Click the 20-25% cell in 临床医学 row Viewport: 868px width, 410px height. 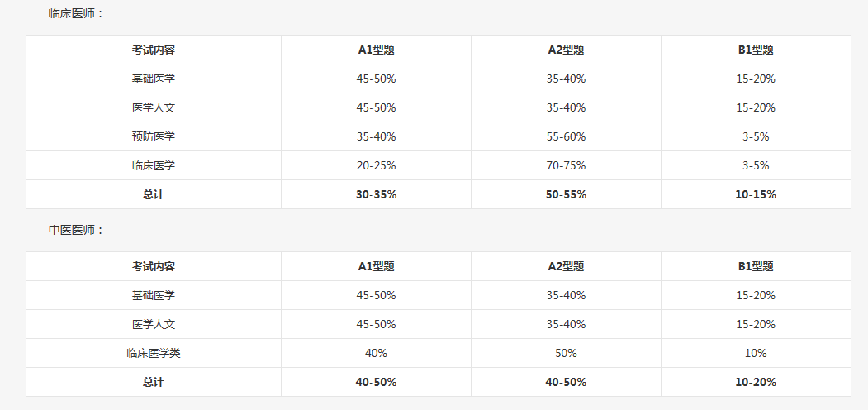click(x=376, y=165)
